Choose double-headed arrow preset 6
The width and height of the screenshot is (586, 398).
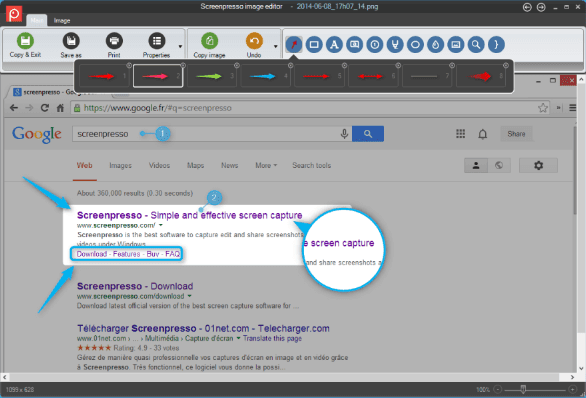373,76
